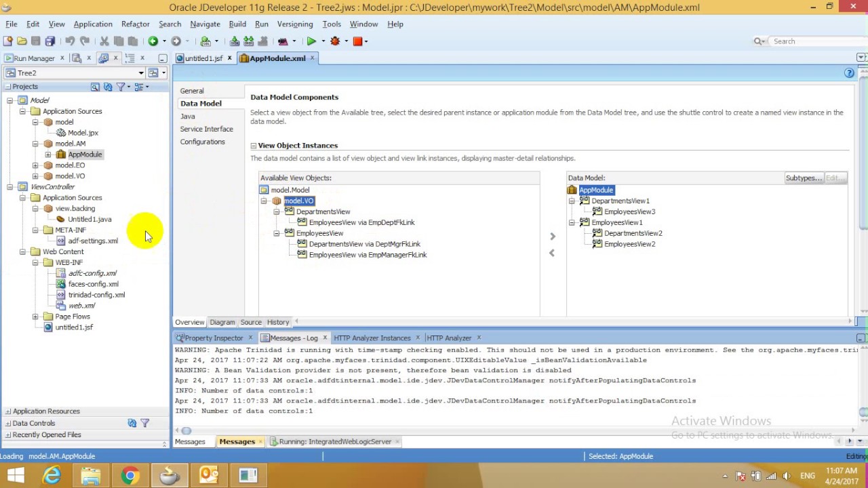Viewport: 868px width, 488px height.
Task: Close the AppModule.xml editor tab
Action: [x=313, y=58]
